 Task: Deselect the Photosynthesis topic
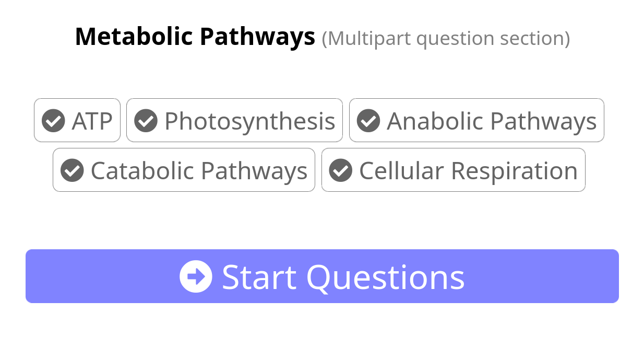coord(234,120)
